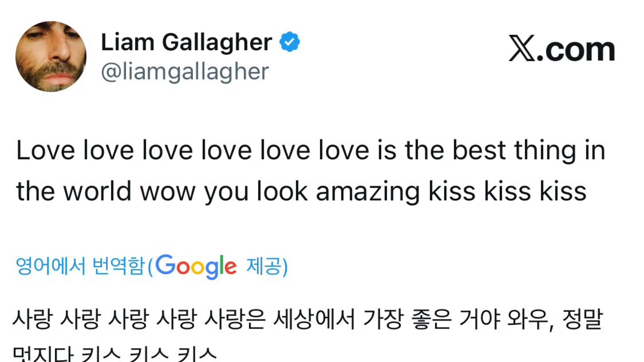
Task: Click the Korean word "세상에서"
Action: click(314, 319)
